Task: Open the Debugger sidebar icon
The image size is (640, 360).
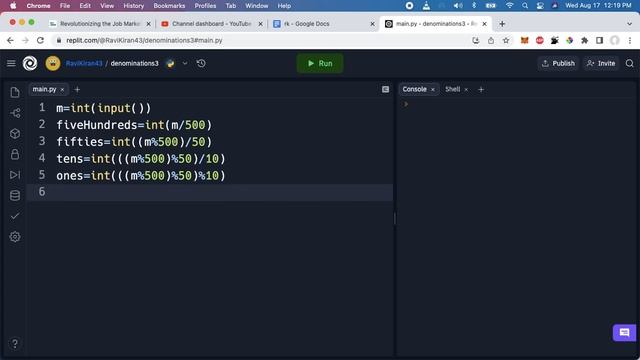Action: tap(15, 175)
